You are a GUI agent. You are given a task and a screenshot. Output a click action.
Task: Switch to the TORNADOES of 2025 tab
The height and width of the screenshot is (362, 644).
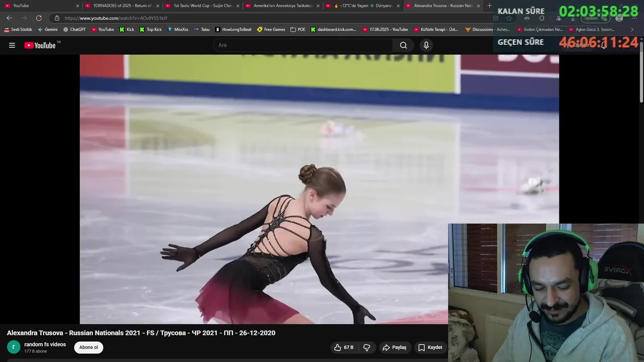(122, 6)
